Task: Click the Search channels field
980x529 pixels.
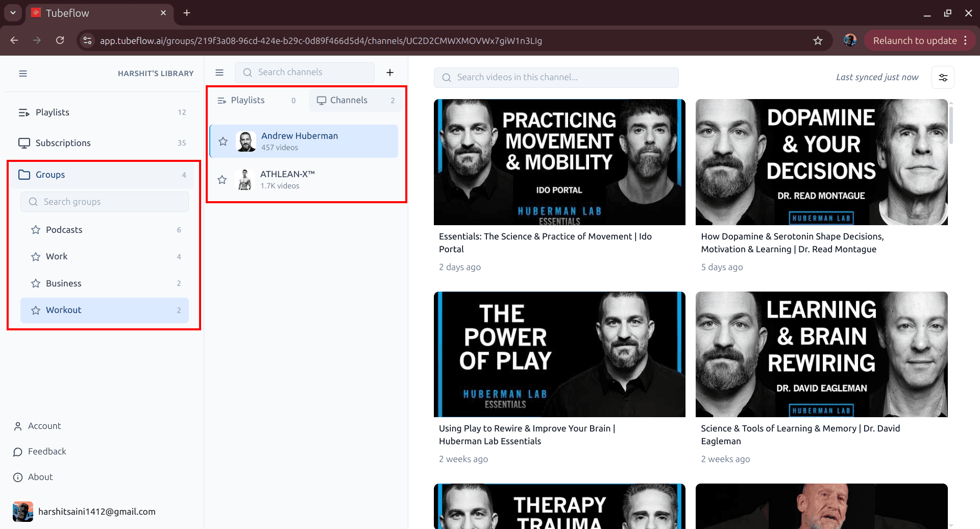Action: pyautogui.click(x=305, y=73)
